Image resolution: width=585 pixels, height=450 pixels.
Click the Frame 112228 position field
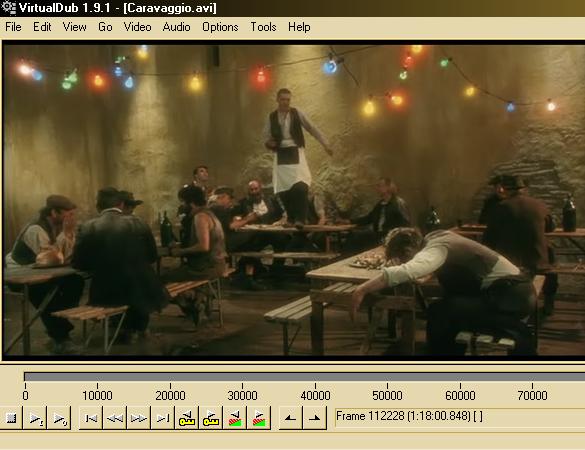460,417
